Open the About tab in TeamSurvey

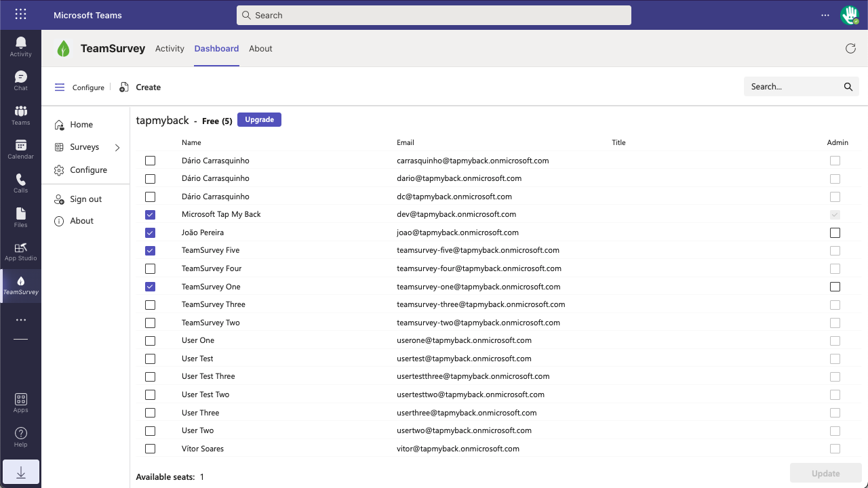(260, 49)
